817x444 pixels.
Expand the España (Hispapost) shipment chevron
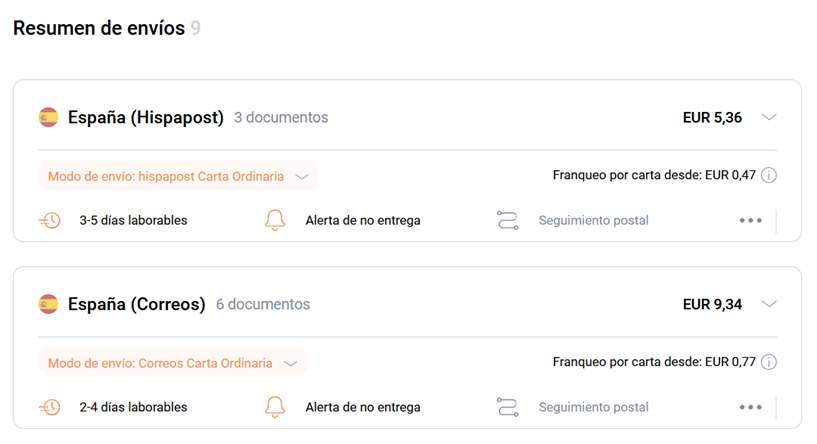click(x=769, y=117)
